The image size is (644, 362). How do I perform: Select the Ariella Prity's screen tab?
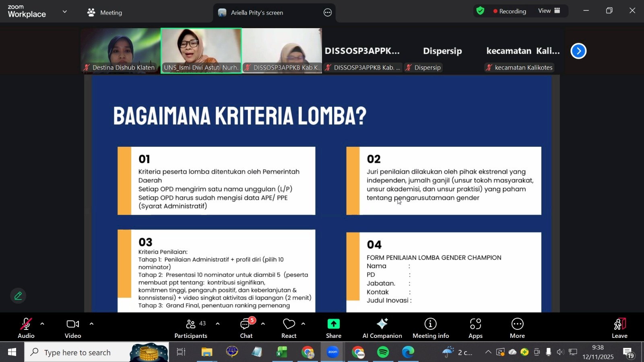[258, 12]
